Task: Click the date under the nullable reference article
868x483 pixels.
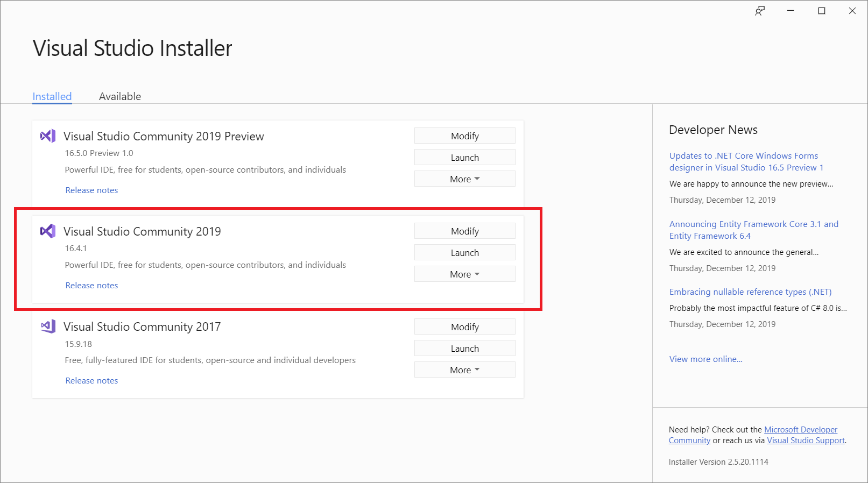Action: click(x=722, y=324)
